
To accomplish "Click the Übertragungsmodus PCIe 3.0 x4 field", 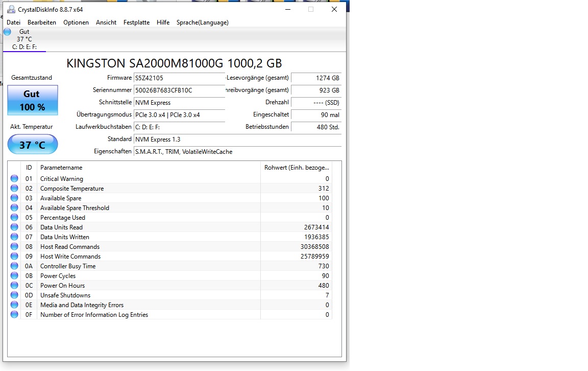I will tap(179, 115).
